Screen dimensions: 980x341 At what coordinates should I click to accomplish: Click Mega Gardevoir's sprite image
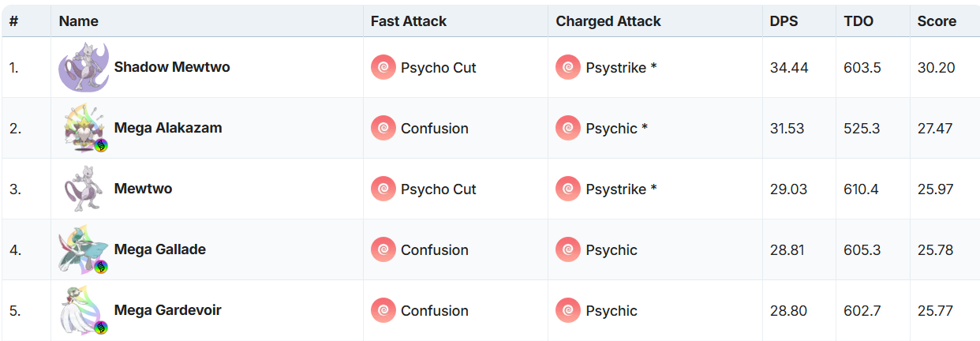pos(83,310)
